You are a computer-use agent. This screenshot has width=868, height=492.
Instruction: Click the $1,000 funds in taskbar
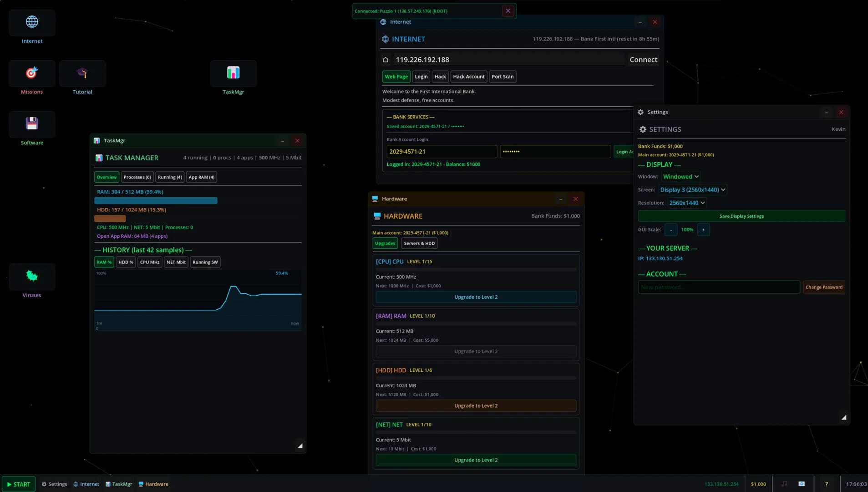coord(758,484)
